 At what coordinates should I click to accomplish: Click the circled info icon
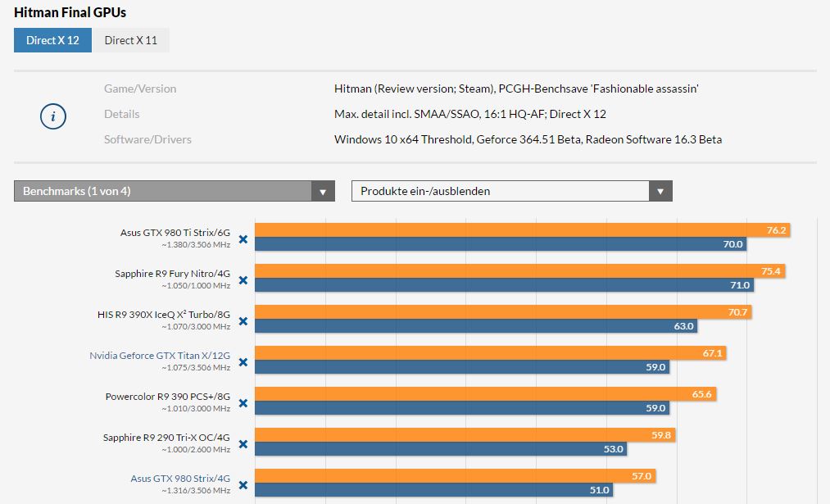pyautogui.click(x=53, y=116)
